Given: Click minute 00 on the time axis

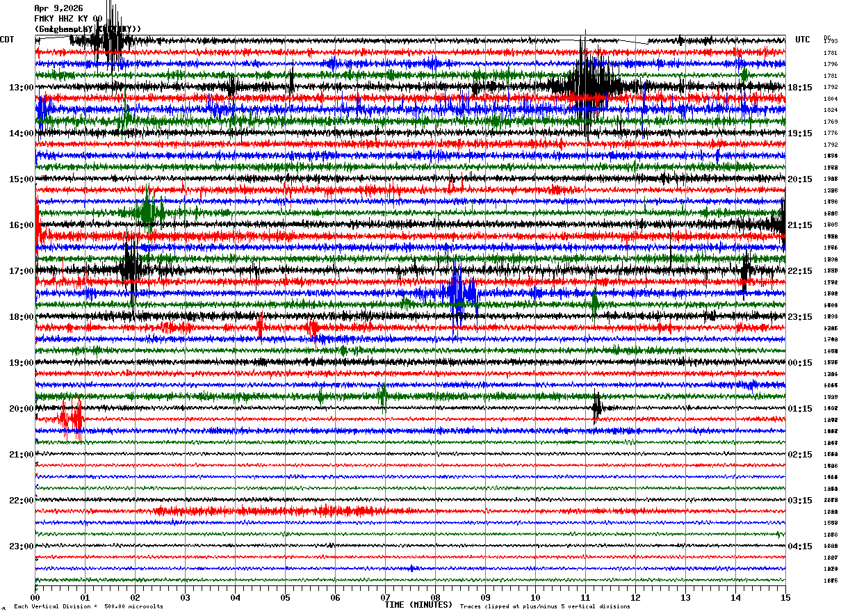Looking at the screenshot, I should pos(35,597).
